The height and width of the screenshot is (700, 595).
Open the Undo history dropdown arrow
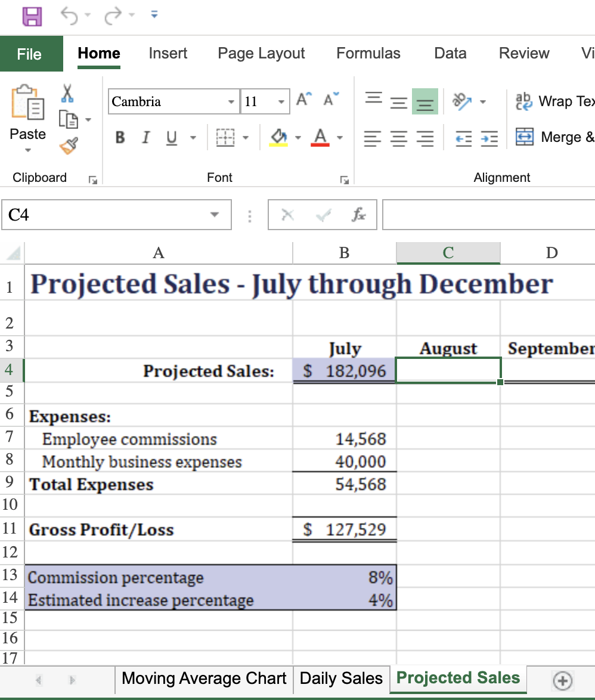click(88, 15)
